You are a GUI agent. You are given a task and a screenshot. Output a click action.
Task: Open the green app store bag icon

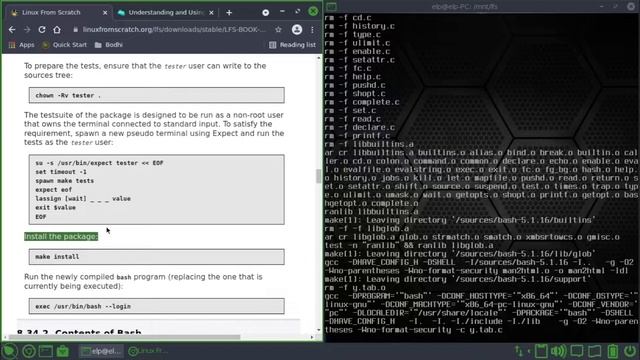pos(62,351)
